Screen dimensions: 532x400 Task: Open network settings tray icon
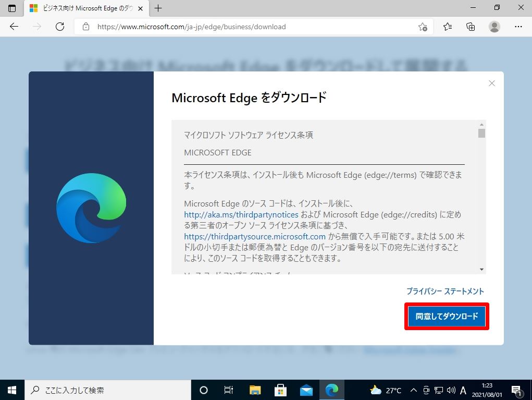(x=439, y=390)
